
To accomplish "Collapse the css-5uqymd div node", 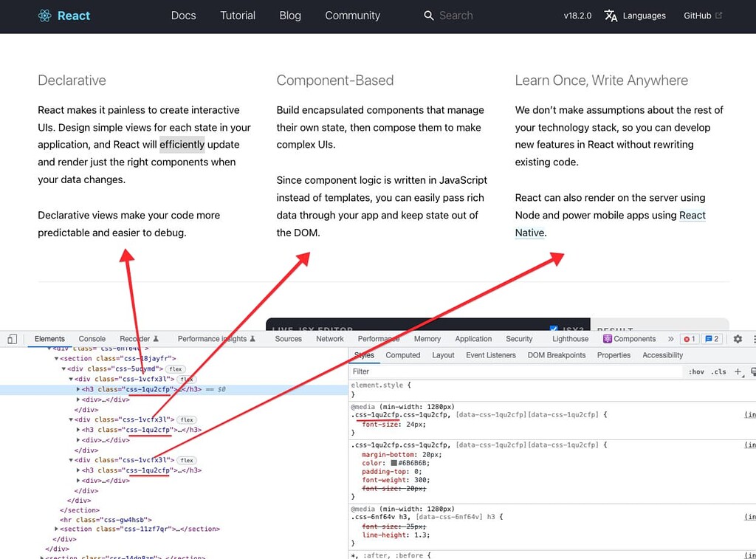I will click(x=64, y=368).
